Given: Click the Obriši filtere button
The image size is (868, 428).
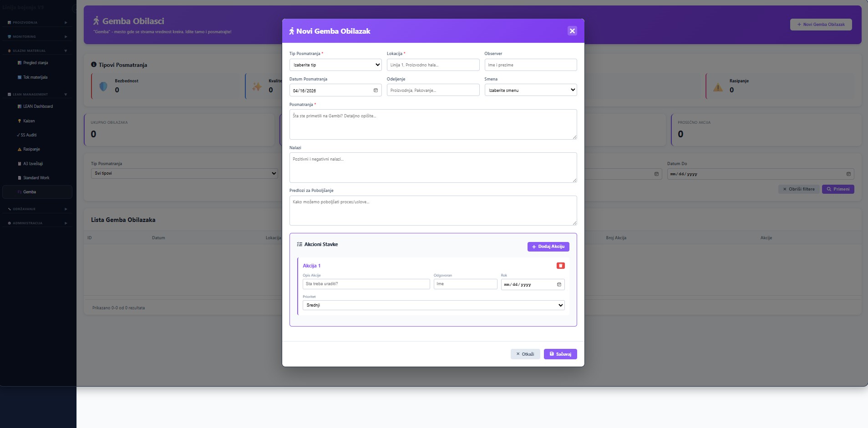Looking at the screenshot, I should [799, 189].
